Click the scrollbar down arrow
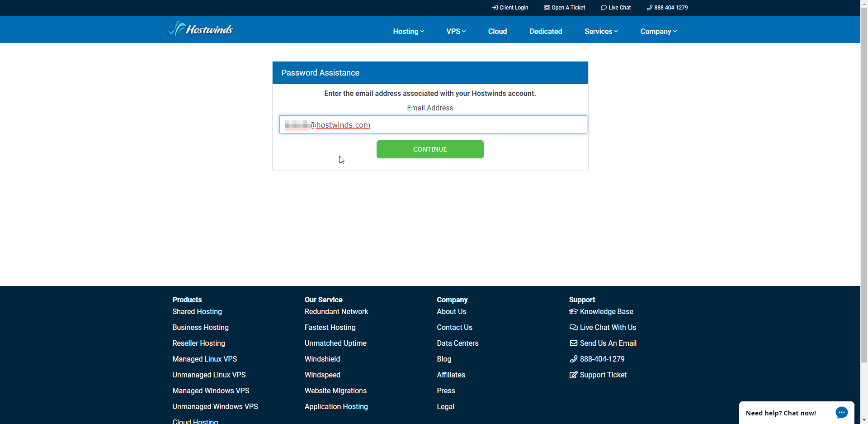The width and height of the screenshot is (868, 424). [x=864, y=420]
